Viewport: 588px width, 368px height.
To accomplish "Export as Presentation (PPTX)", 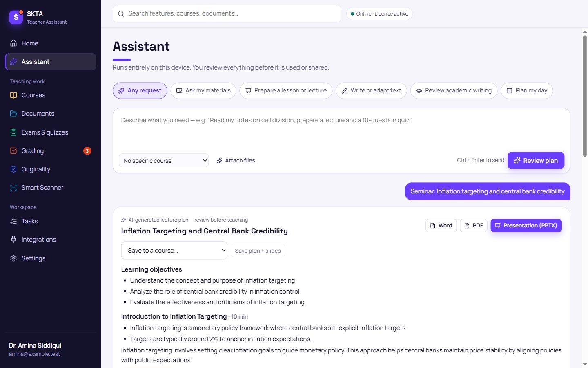I will point(526,226).
